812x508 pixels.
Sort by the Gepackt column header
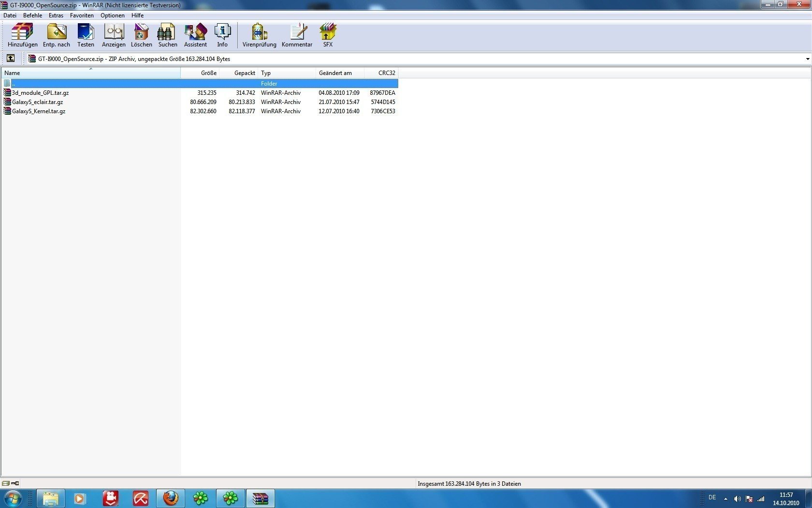click(x=238, y=73)
